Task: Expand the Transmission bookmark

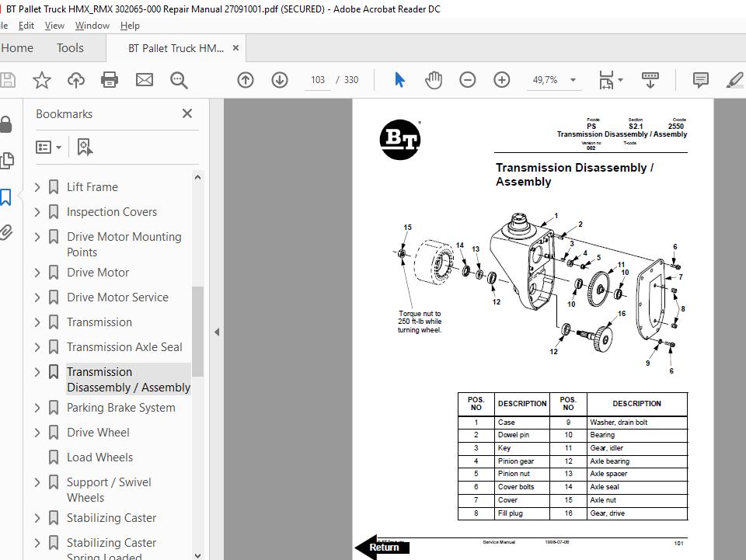Action: (x=37, y=322)
